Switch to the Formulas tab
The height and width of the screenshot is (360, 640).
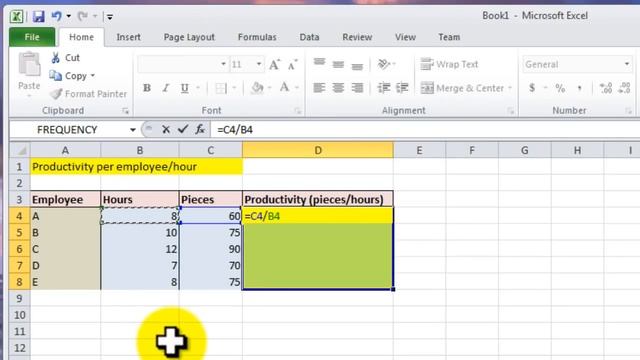257,37
